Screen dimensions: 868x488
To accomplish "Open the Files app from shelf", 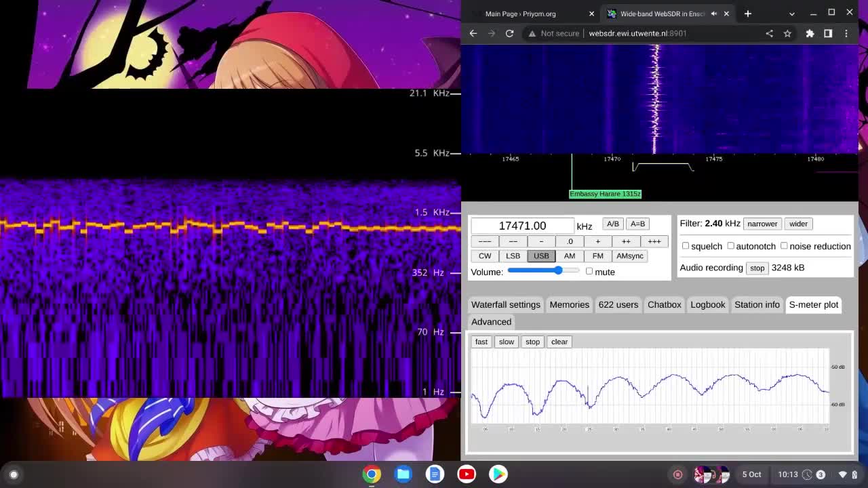I will [403, 474].
